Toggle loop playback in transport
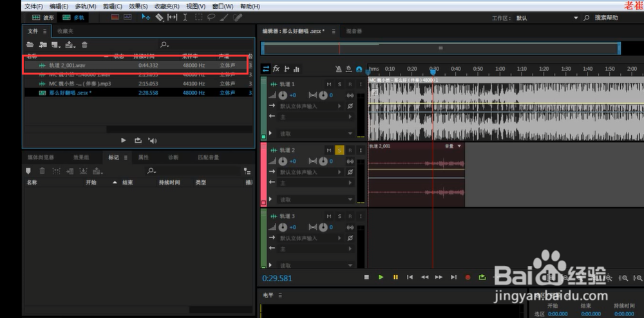 pos(482,277)
